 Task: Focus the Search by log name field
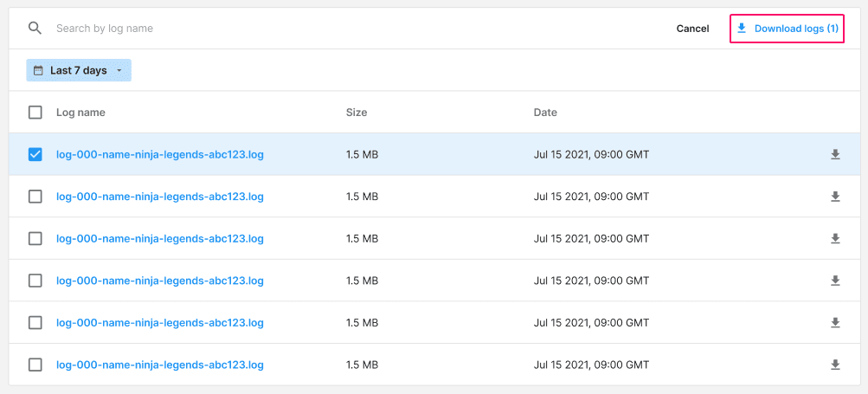point(354,29)
